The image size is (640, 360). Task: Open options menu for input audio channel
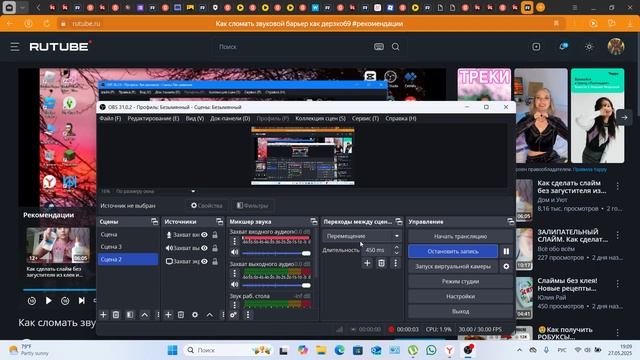(x=235, y=241)
